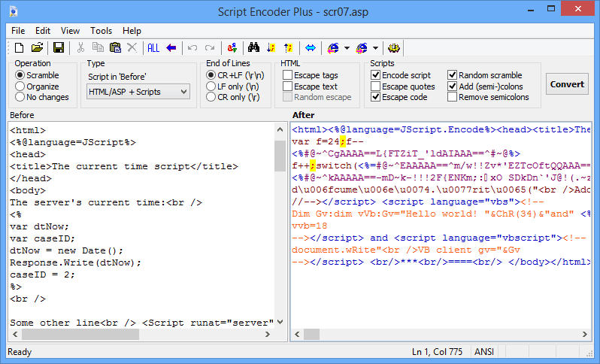The height and width of the screenshot is (364, 600).
Task: Toggle Add (semi-)colons checkbox
Action: click(486, 86)
